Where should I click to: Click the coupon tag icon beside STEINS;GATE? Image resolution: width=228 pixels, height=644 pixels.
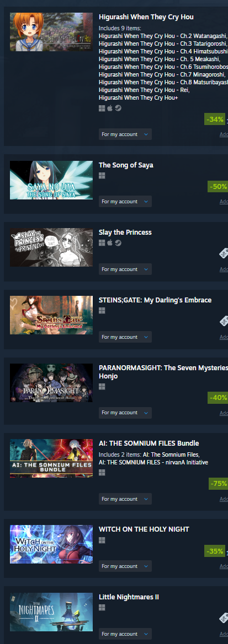(224, 321)
